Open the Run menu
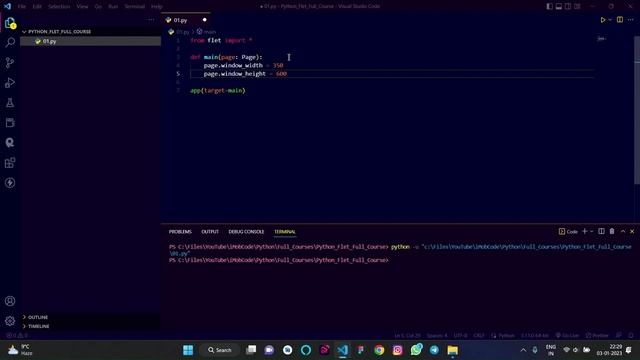This screenshot has height=360, width=640. click(113, 7)
